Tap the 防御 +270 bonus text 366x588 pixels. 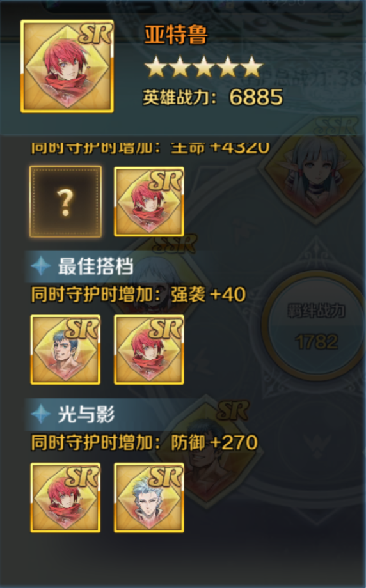pyautogui.click(x=214, y=442)
